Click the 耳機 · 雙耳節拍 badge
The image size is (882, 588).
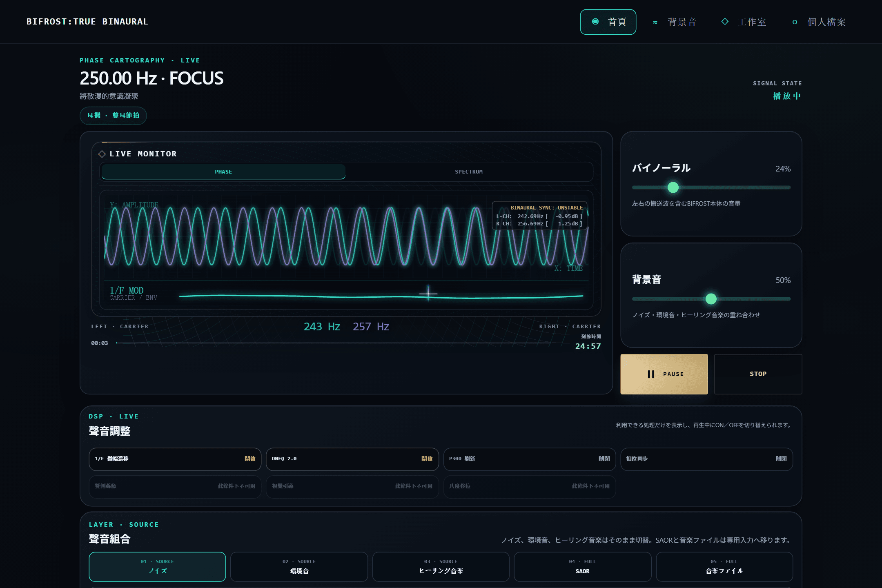[113, 116]
